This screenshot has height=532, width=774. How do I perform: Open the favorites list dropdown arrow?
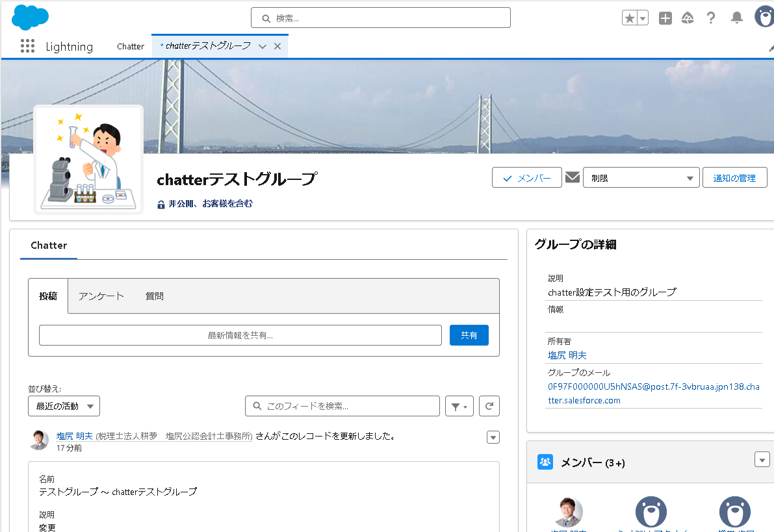pos(642,18)
